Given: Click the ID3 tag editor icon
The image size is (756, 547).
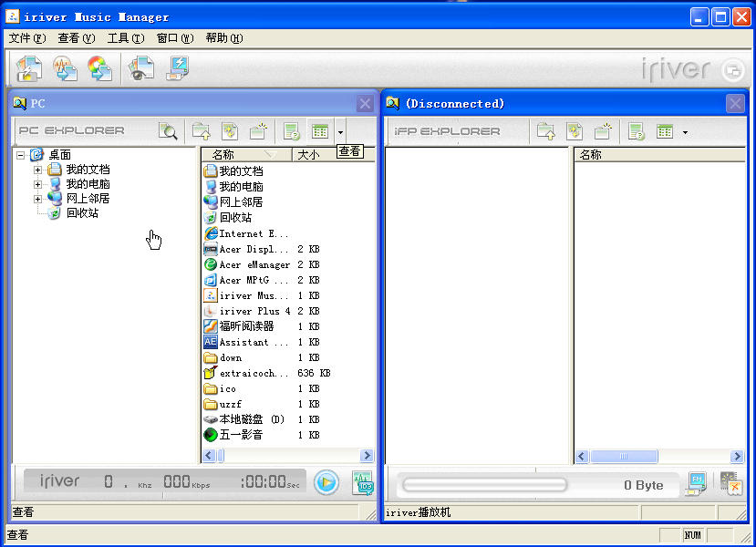Looking at the screenshot, I should [362, 483].
